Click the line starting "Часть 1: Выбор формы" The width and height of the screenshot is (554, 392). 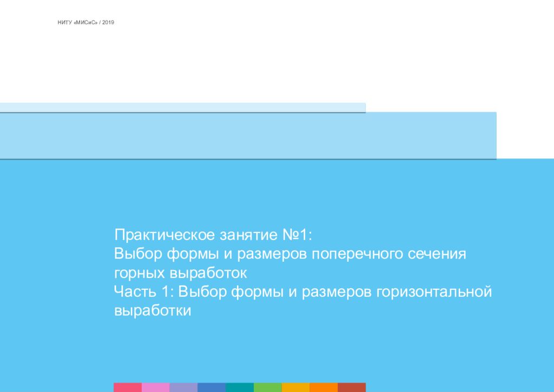coord(303,292)
